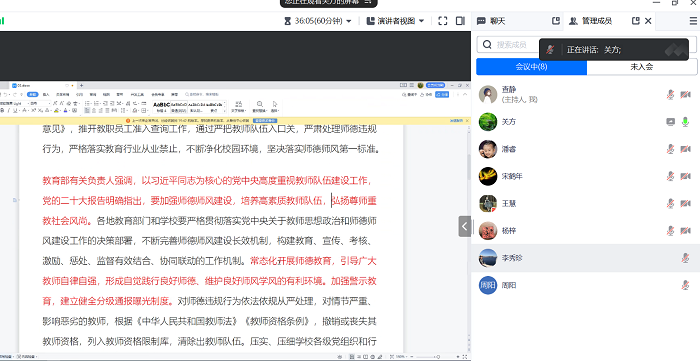This screenshot has width=700, height=361.
Task: Click the fullscreen icon in top toolbar
Action: (442, 21)
